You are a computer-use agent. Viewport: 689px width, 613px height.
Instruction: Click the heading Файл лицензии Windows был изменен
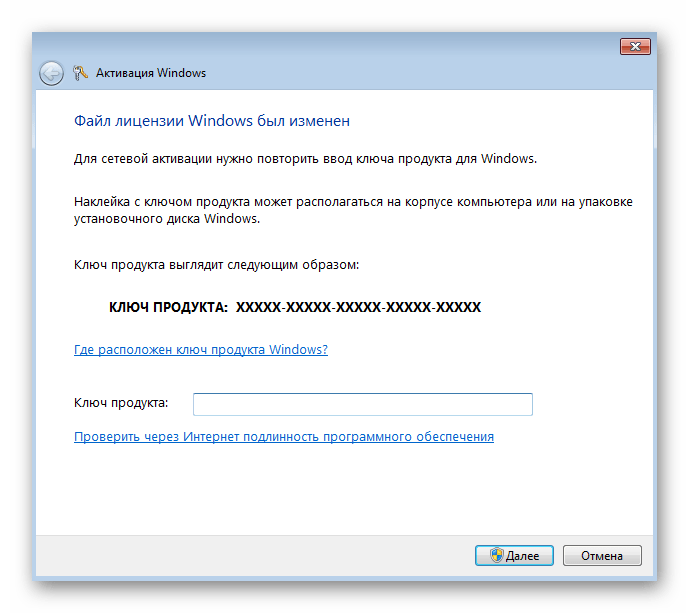click(x=212, y=121)
